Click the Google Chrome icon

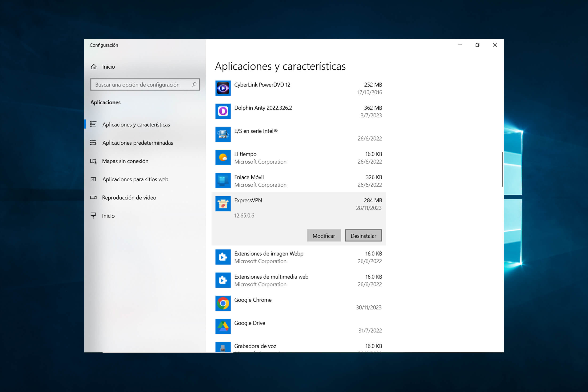point(223,303)
